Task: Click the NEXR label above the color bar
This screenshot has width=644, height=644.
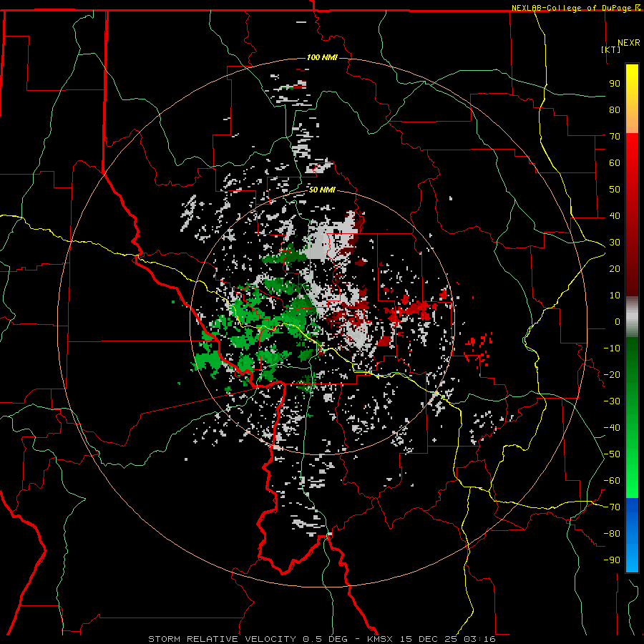Action: [x=629, y=43]
